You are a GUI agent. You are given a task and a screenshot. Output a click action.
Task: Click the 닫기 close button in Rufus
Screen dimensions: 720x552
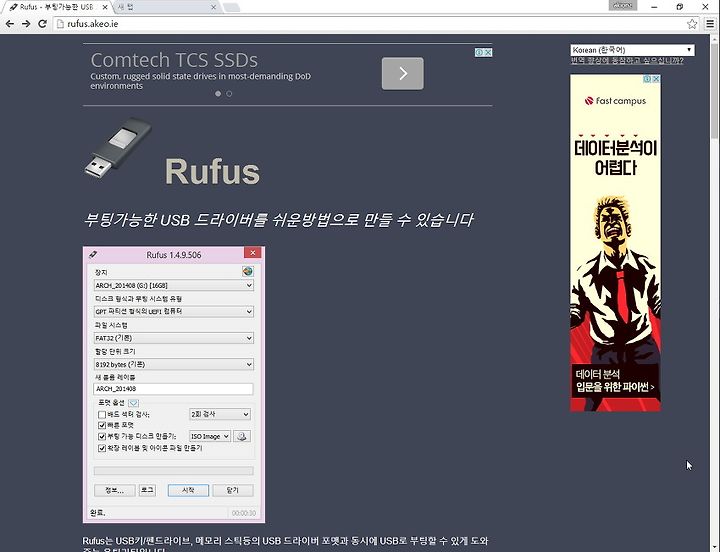233,490
